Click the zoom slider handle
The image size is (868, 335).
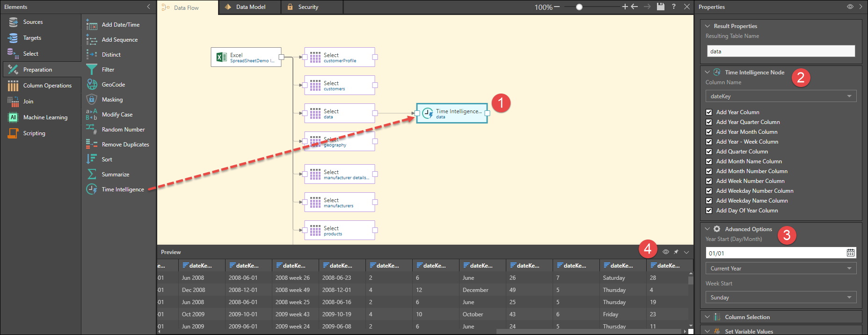coord(579,7)
